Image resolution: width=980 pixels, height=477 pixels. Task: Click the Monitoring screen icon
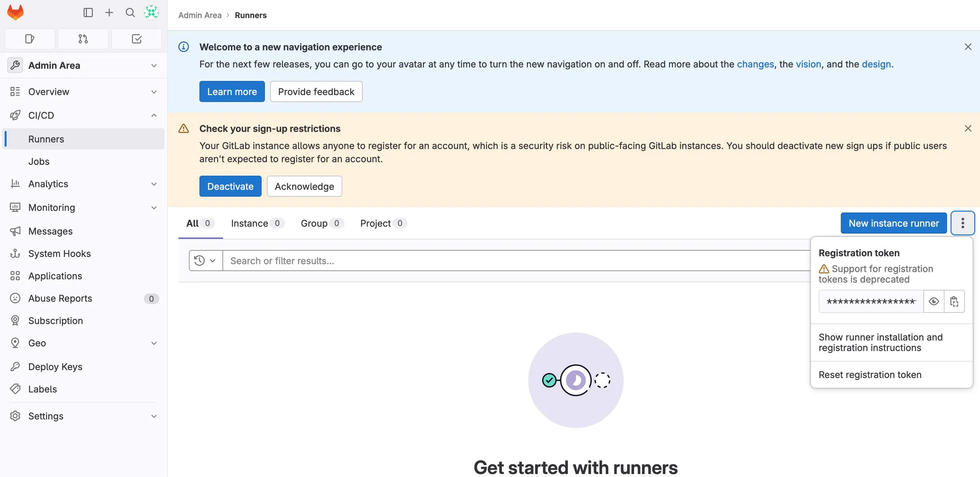(x=15, y=207)
